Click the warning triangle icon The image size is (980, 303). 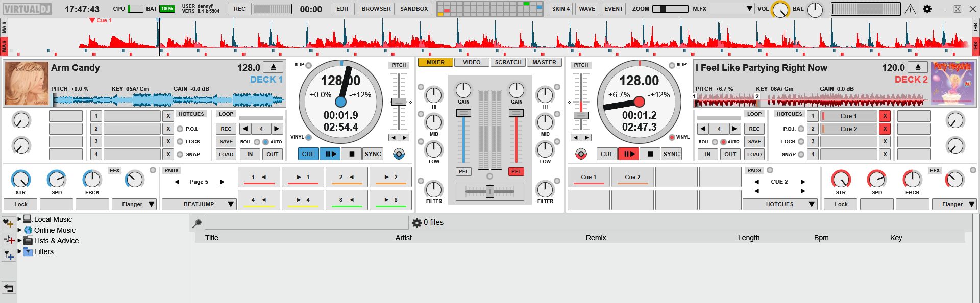910,9
